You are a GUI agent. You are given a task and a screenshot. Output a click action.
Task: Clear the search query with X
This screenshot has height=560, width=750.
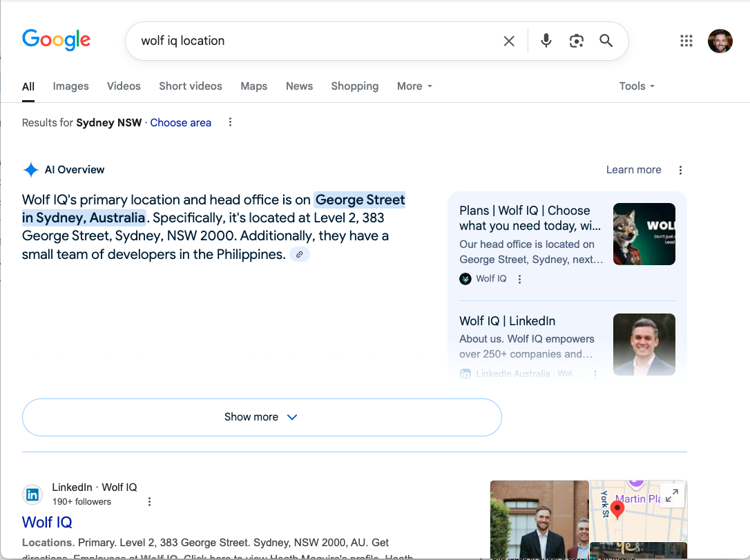point(509,41)
